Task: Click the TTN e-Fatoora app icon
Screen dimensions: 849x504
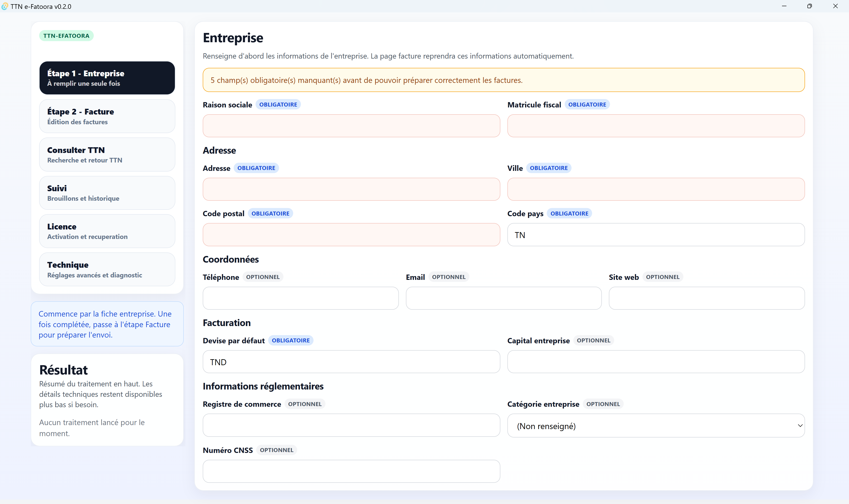Action: (x=4, y=6)
